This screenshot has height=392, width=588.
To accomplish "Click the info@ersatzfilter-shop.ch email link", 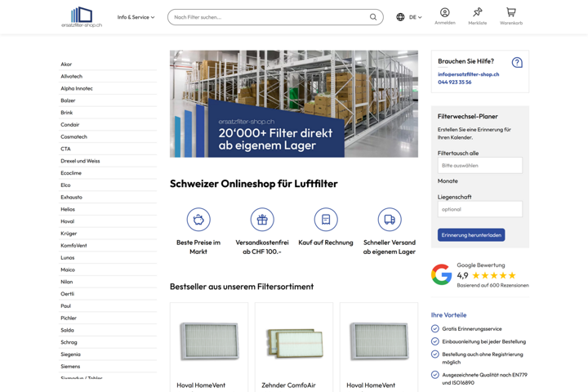I will pyautogui.click(x=469, y=74).
